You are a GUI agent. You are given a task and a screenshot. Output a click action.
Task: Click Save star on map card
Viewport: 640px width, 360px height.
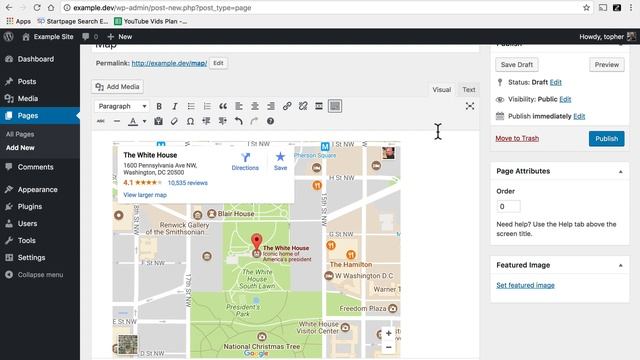(x=280, y=162)
